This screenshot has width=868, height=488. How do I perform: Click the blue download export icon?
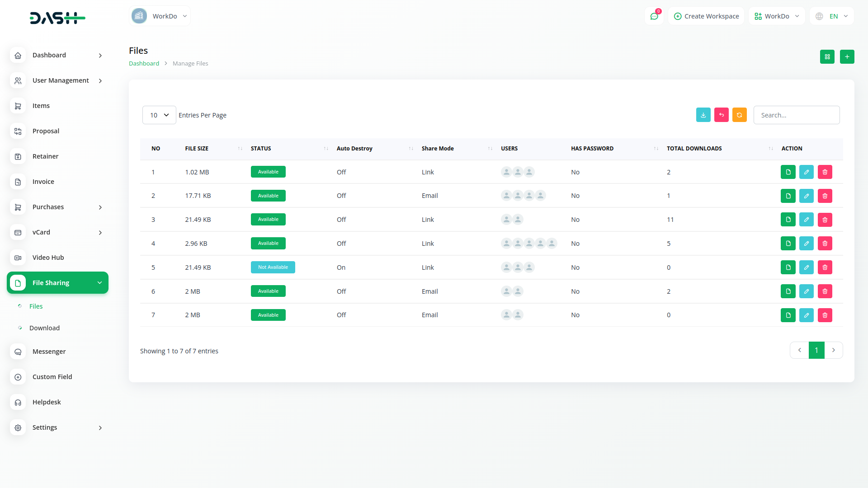tap(703, 115)
